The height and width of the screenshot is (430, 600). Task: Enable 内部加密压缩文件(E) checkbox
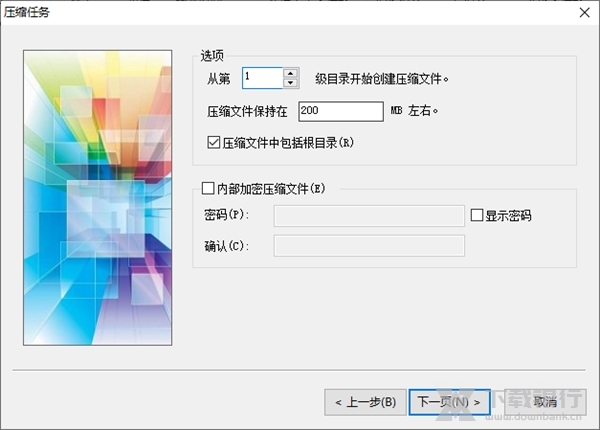[x=208, y=187]
